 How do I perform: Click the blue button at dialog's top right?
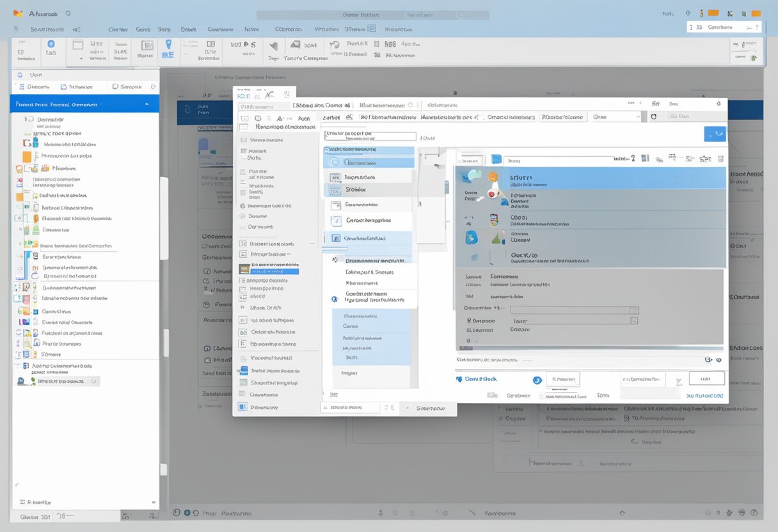[715, 134]
